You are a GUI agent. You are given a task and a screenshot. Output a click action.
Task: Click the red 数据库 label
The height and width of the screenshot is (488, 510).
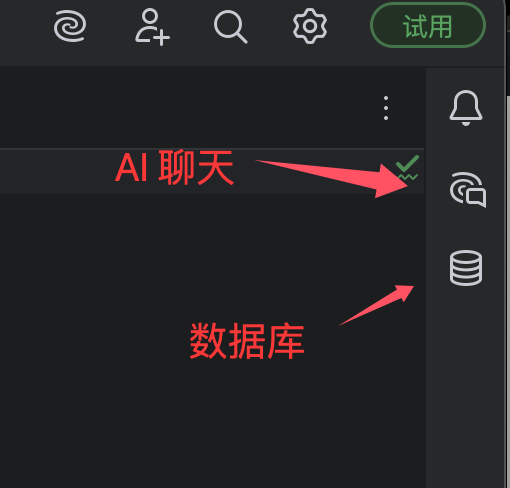247,341
